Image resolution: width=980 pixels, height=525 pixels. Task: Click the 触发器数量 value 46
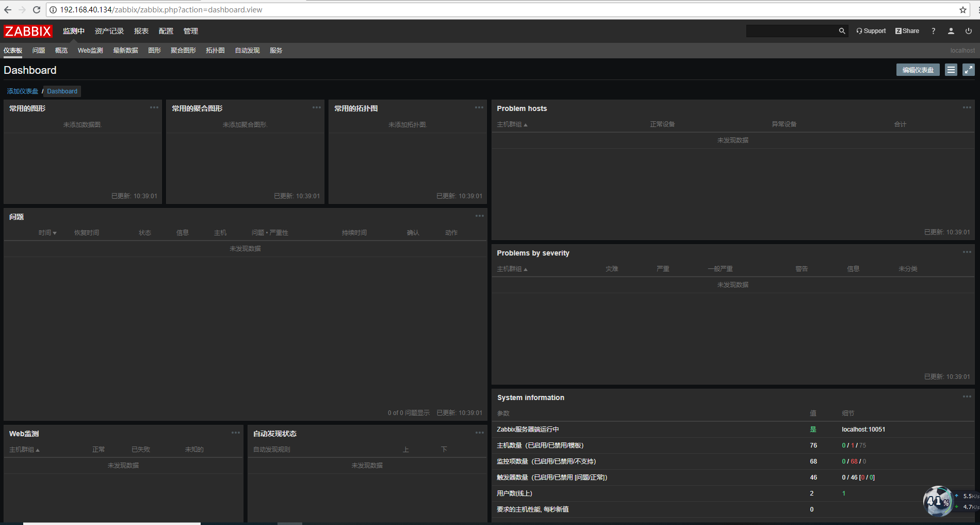click(813, 478)
